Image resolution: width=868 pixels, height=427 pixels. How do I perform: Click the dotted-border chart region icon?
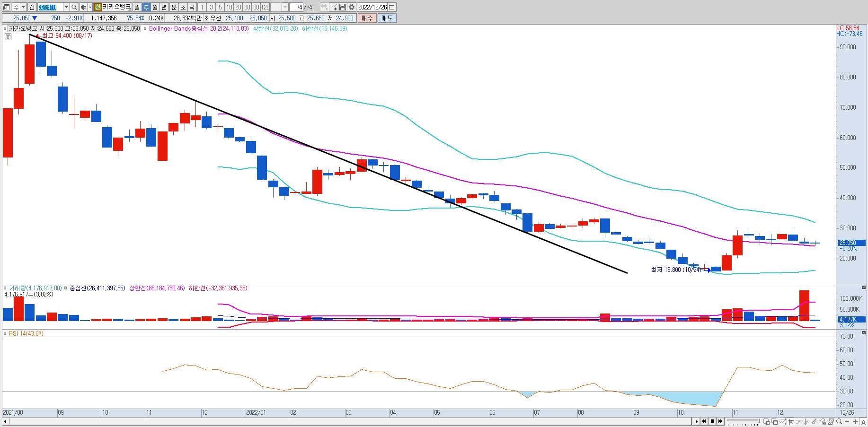coord(782,421)
